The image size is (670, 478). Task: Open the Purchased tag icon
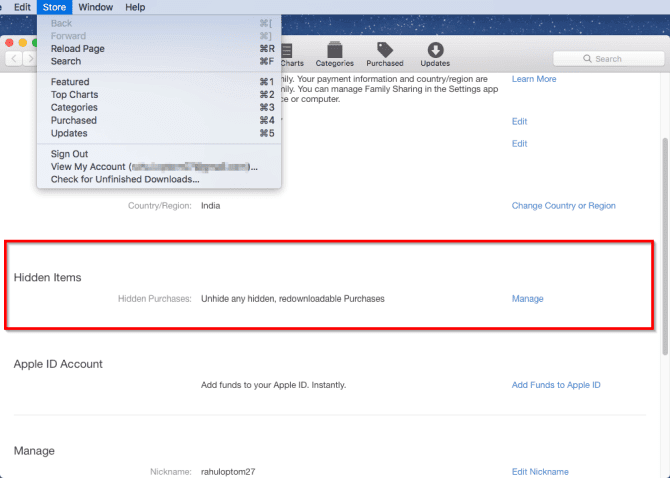pyautogui.click(x=385, y=54)
